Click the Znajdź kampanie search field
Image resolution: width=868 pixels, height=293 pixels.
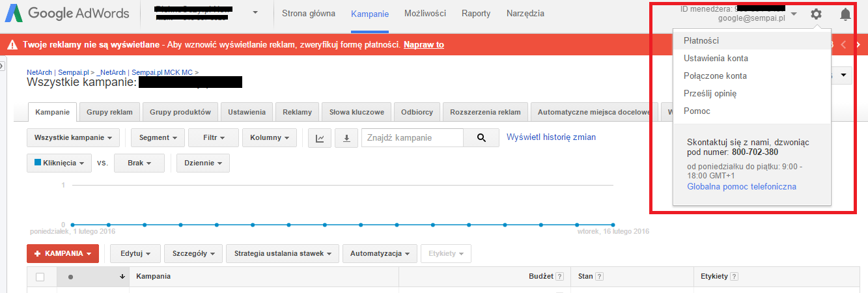pos(412,138)
